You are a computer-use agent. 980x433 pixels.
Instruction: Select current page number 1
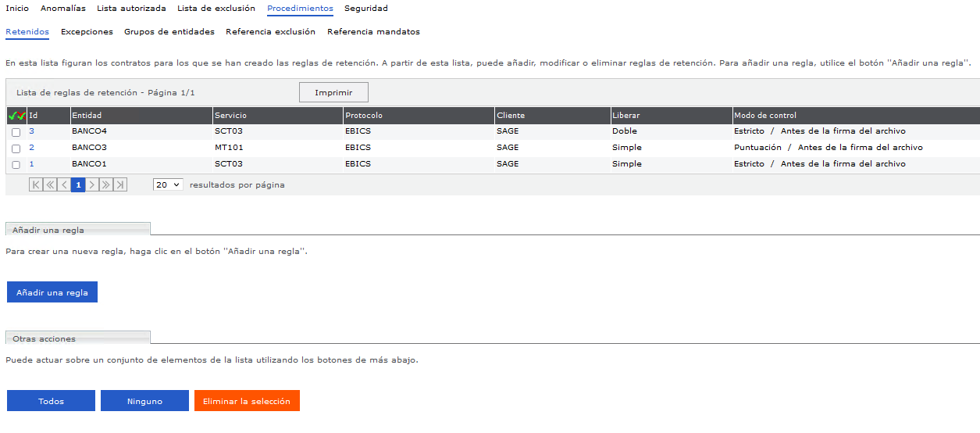pos(78,185)
